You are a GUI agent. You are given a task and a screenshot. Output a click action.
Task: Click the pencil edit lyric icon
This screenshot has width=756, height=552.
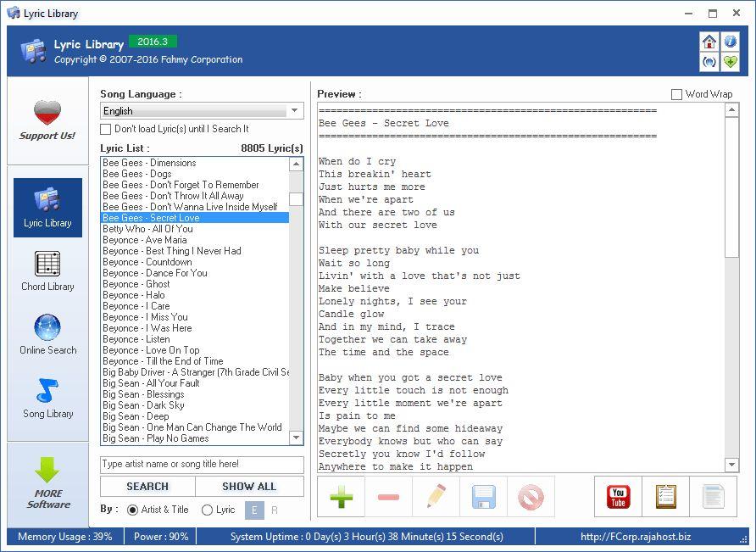(436, 497)
